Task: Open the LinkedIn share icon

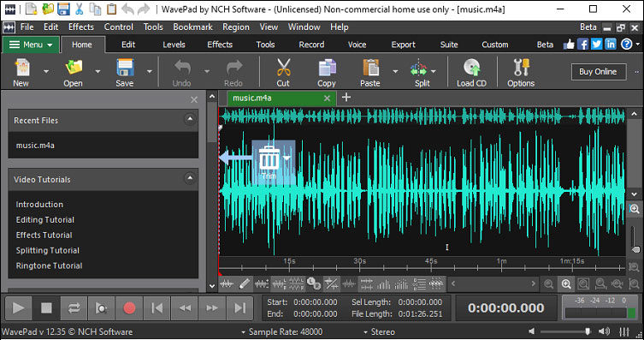Action: point(611,44)
